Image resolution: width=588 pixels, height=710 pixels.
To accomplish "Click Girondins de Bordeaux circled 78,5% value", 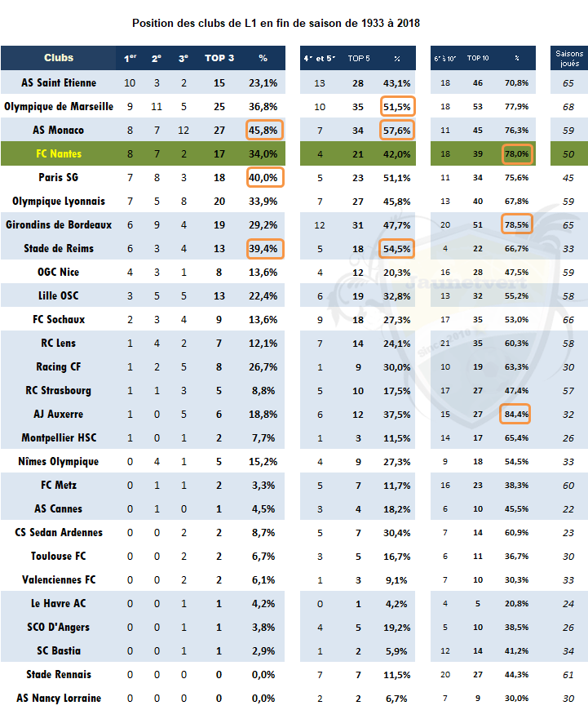I will (x=516, y=224).
